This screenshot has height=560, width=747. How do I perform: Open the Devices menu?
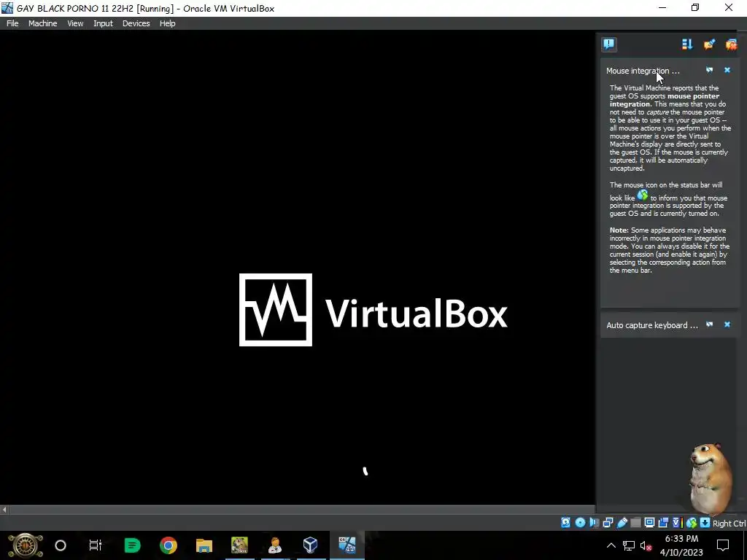[136, 23]
